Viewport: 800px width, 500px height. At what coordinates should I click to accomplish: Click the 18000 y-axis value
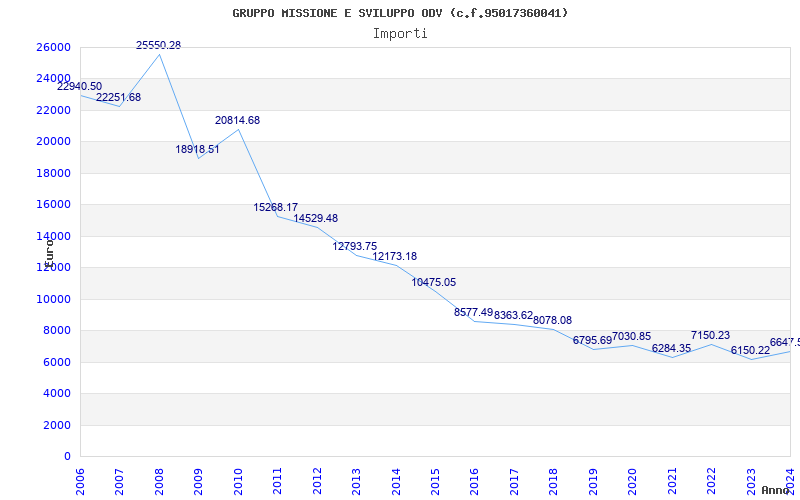[x=53, y=173]
